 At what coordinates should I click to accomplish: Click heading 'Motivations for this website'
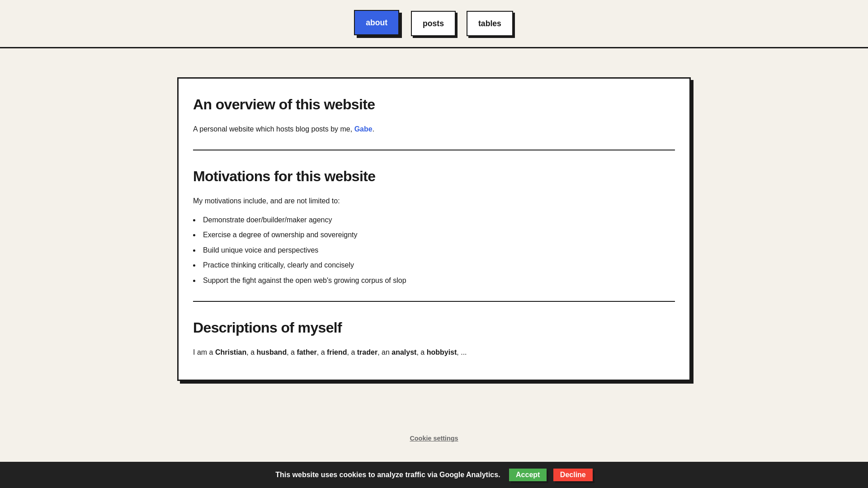[x=284, y=176]
